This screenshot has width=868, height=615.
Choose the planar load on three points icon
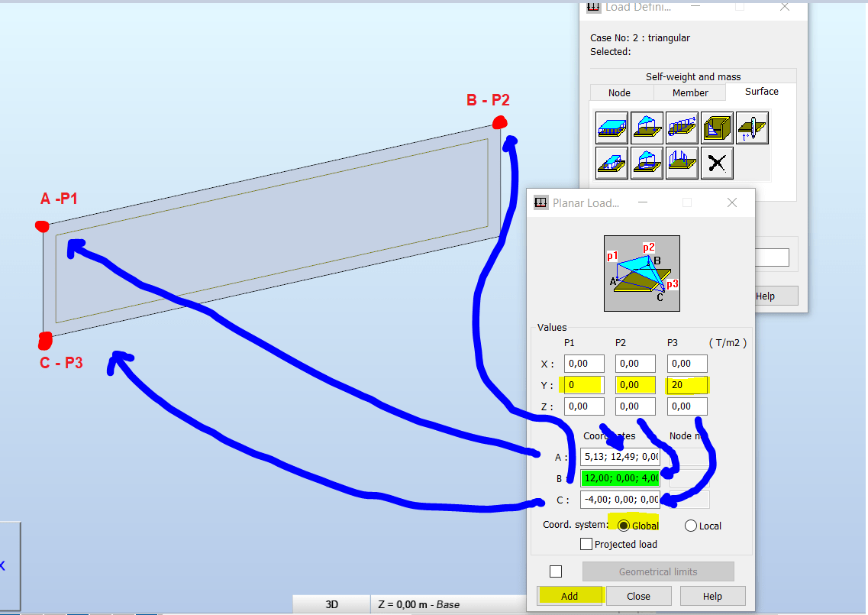[647, 128]
